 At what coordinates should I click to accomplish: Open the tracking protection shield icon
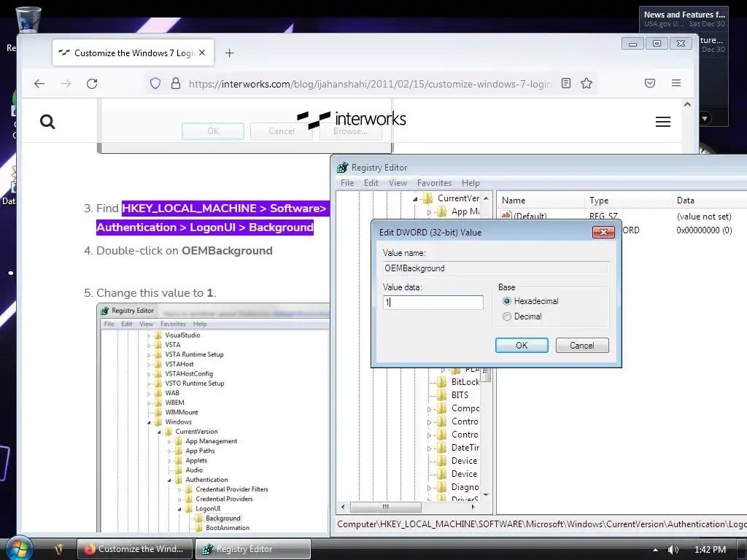tap(155, 83)
